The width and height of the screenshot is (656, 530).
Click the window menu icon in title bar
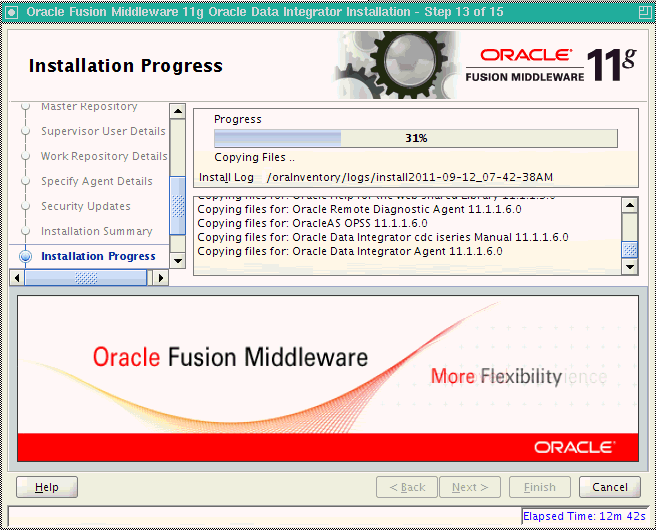(x=11, y=12)
